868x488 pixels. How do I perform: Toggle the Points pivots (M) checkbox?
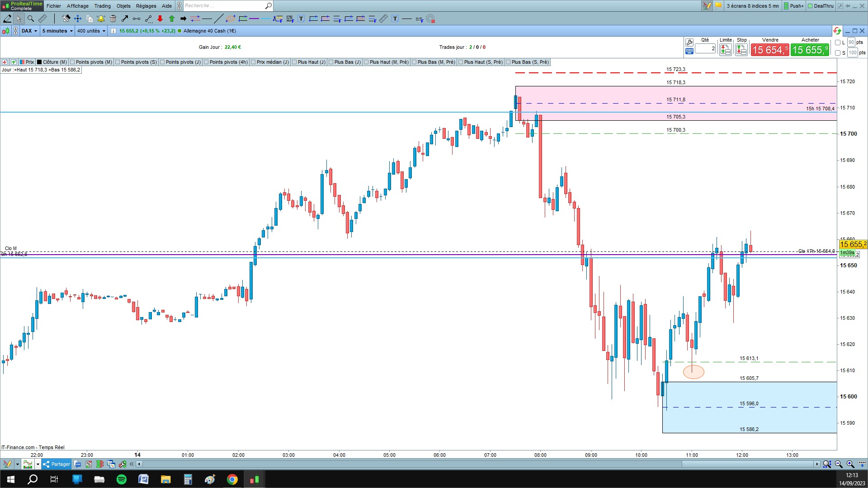(73, 62)
